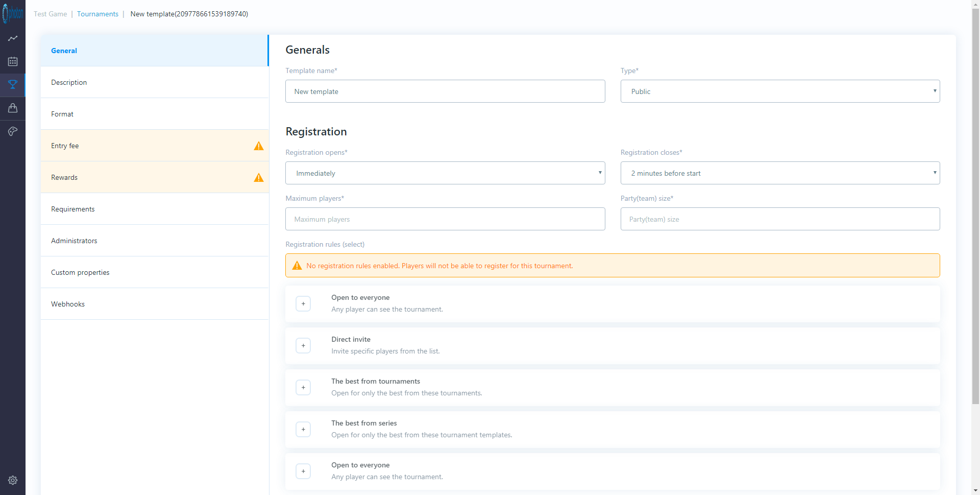Click the Test Game breadcrumb link
The width and height of the screenshot is (980, 495).
pos(50,14)
